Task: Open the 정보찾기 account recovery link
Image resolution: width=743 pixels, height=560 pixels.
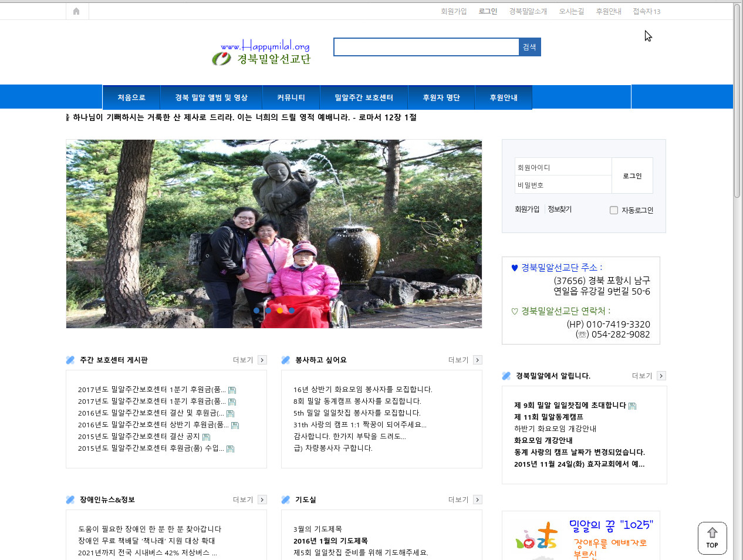Action: (x=559, y=209)
